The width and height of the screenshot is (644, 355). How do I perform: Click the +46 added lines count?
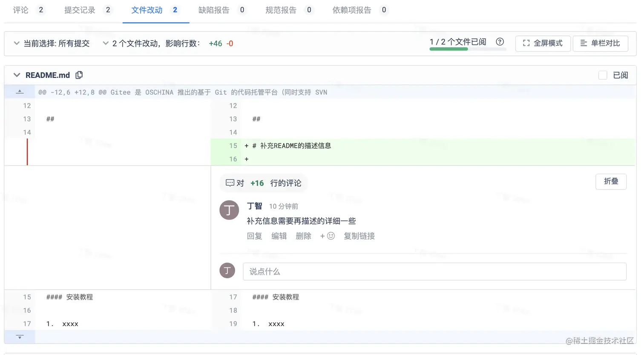click(x=216, y=43)
